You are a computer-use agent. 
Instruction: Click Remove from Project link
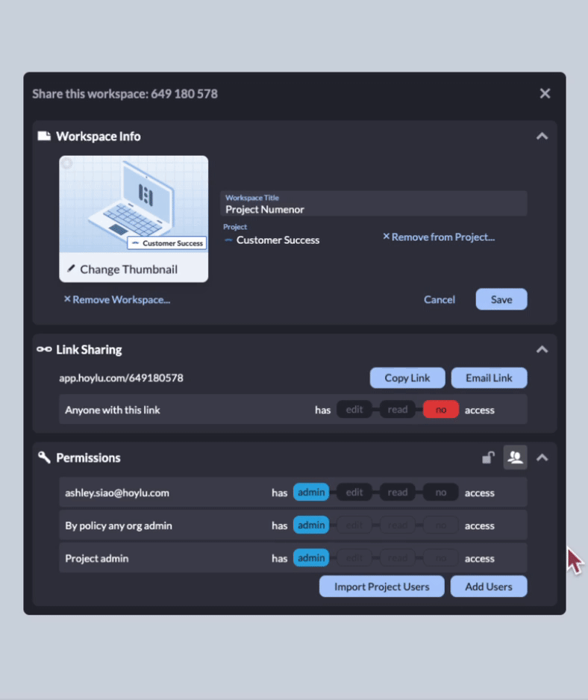point(439,237)
